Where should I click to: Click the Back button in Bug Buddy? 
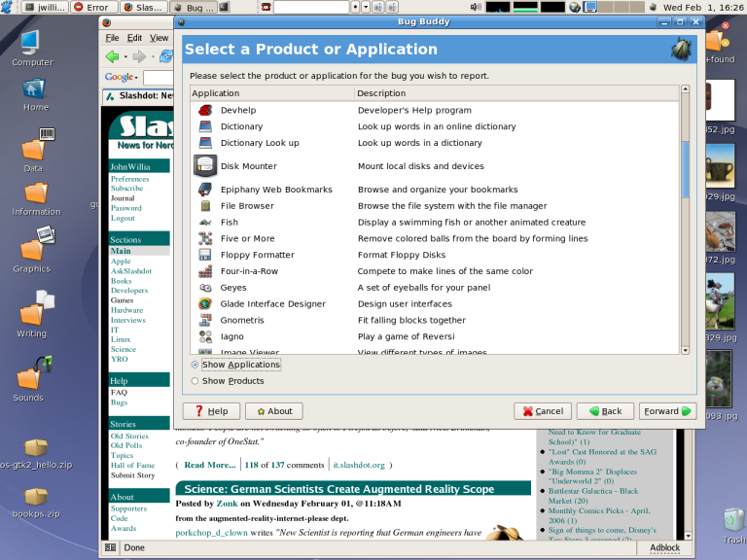click(605, 411)
